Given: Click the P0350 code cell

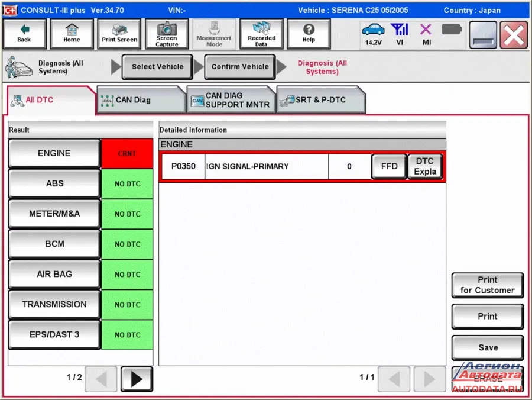Looking at the screenshot, I should pos(183,166).
